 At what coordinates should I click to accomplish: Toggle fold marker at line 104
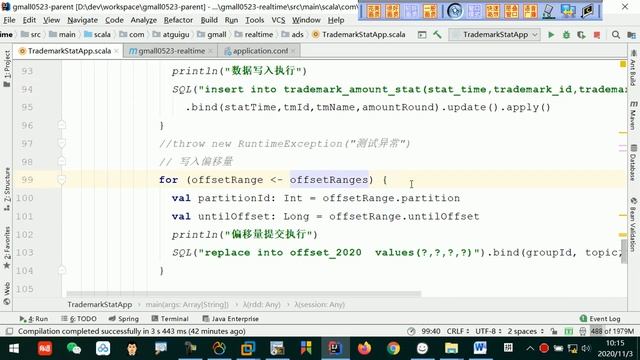click(62, 270)
